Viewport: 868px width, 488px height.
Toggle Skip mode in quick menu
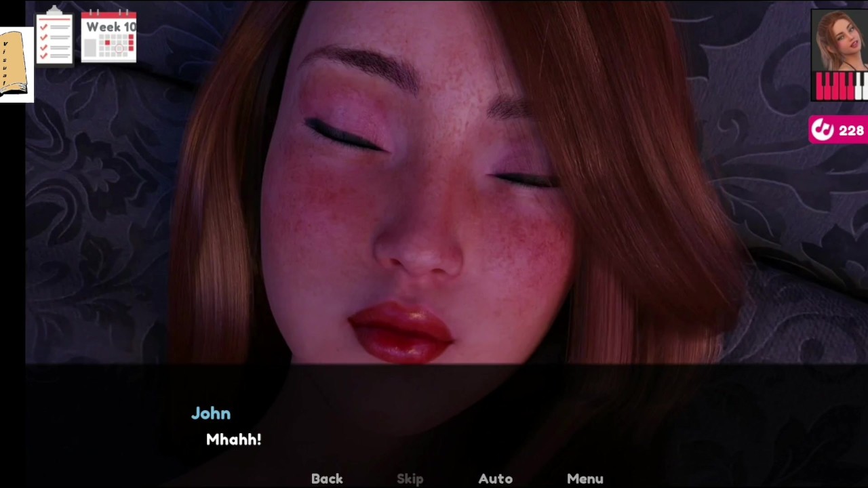coord(410,479)
